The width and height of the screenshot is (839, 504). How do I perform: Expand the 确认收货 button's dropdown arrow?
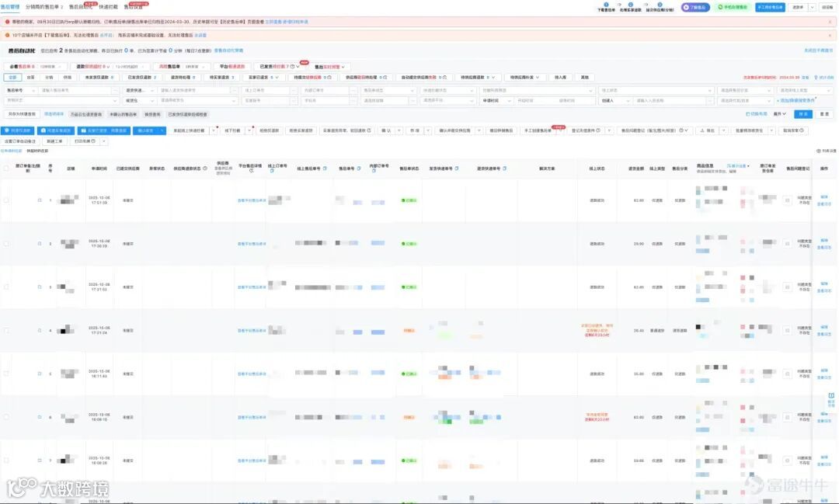click(162, 130)
